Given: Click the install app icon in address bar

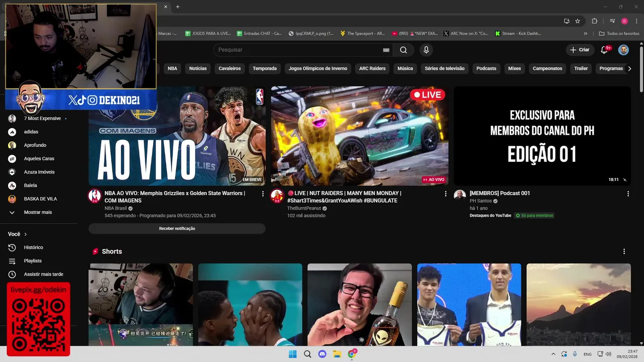Looking at the screenshot, I should 567,21.
